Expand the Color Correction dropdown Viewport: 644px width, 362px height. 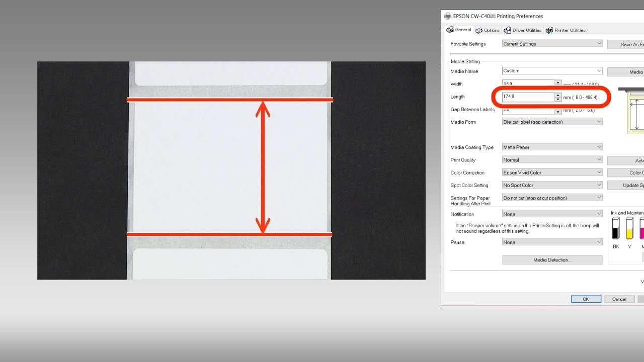click(x=552, y=172)
